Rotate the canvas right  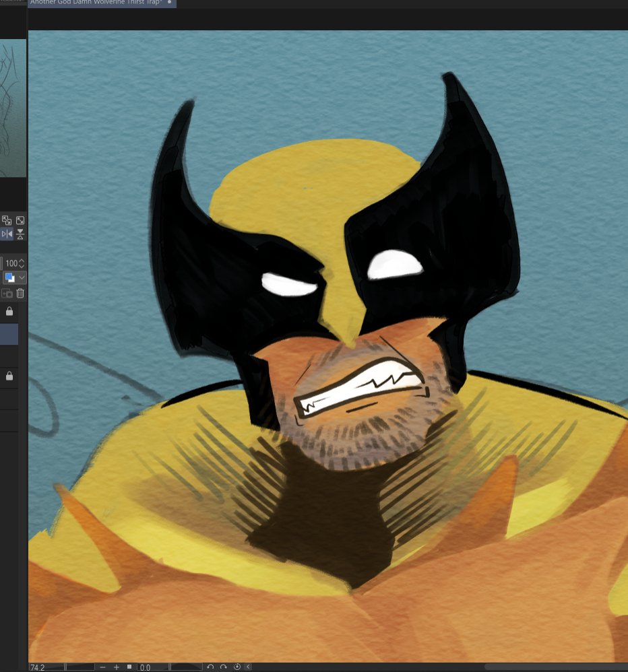point(224,667)
